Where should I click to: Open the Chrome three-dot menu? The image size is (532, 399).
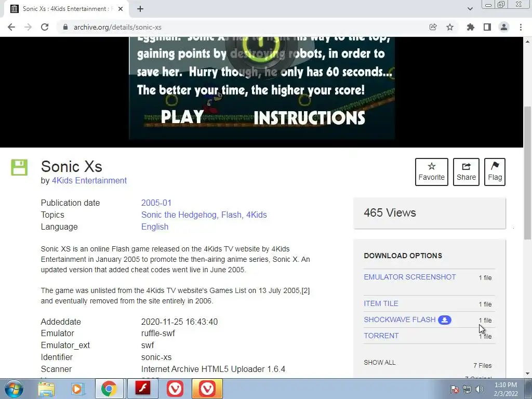click(521, 27)
